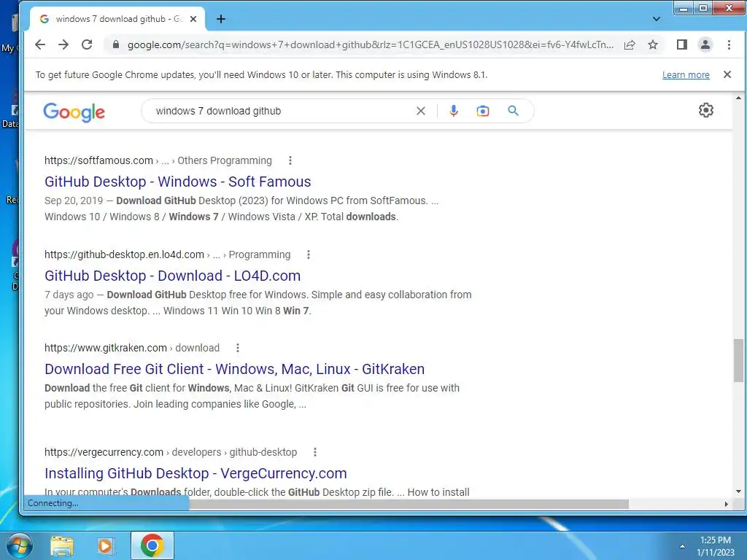Close the Google search tab

click(193, 19)
